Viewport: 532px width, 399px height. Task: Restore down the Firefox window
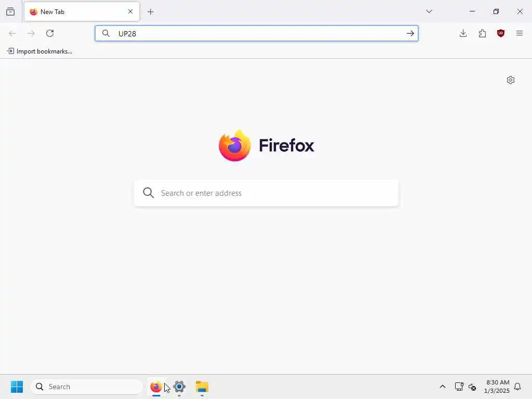tap(496, 11)
